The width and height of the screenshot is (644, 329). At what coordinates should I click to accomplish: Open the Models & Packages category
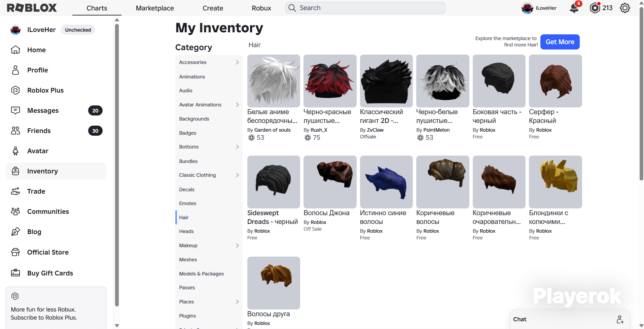pyautogui.click(x=209, y=274)
